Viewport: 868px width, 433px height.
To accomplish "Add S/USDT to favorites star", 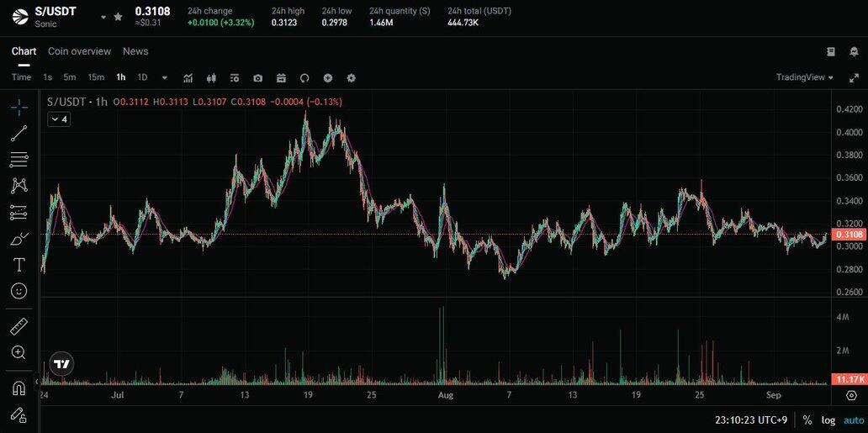I will [x=118, y=17].
